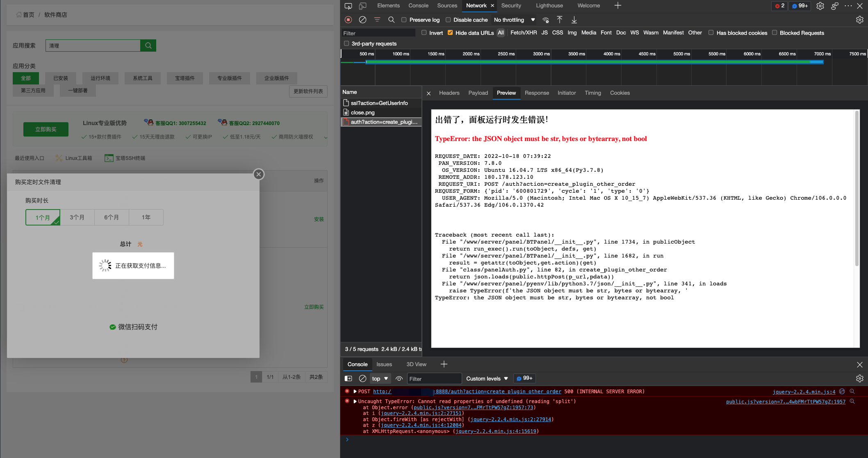Close the console drawer X

[860, 365]
